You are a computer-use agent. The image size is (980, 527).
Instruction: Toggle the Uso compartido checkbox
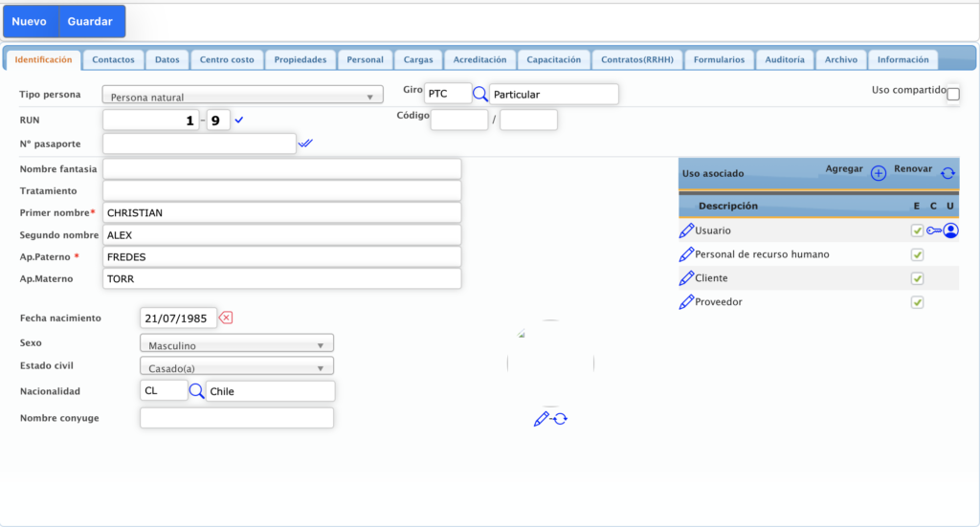[953, 95]
